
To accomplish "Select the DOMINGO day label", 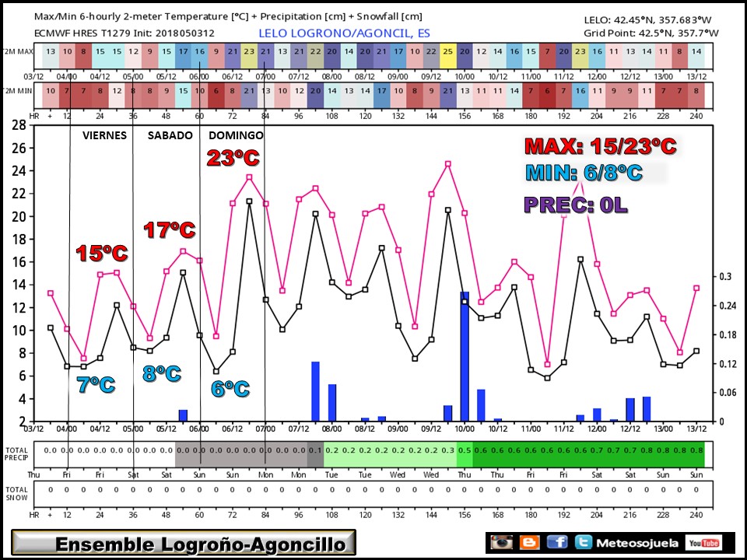I will 236,135.
